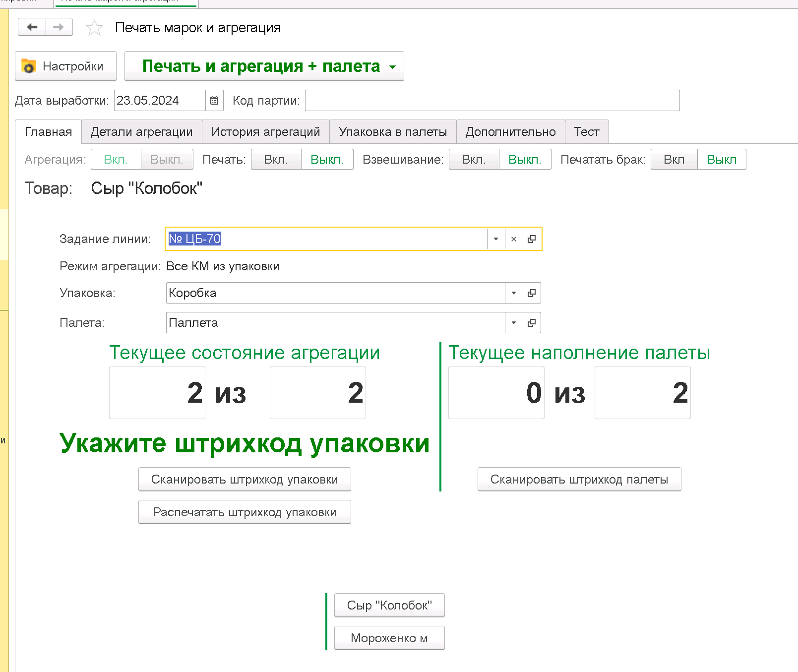Screen dimensions: 798x672
Task: Click pallet capacity field
Action: [x=643, y=393]
